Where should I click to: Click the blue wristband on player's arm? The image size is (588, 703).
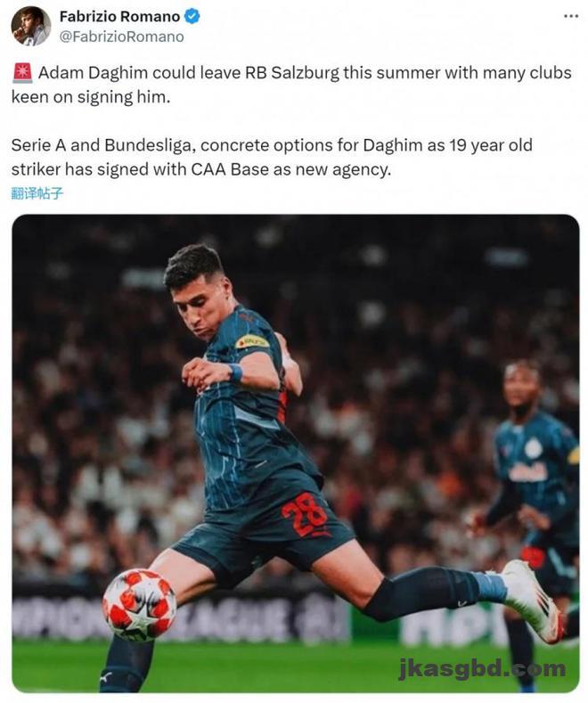[235, 372]
